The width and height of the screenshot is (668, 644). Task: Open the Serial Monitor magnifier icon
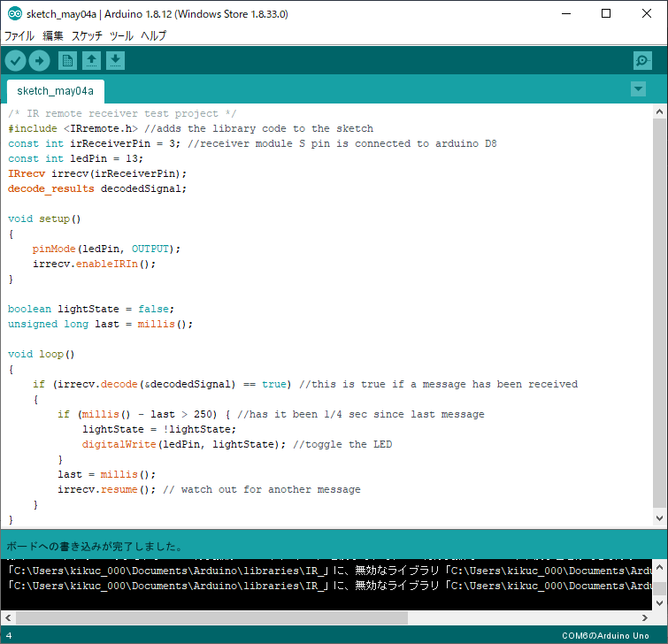[642, 60]
